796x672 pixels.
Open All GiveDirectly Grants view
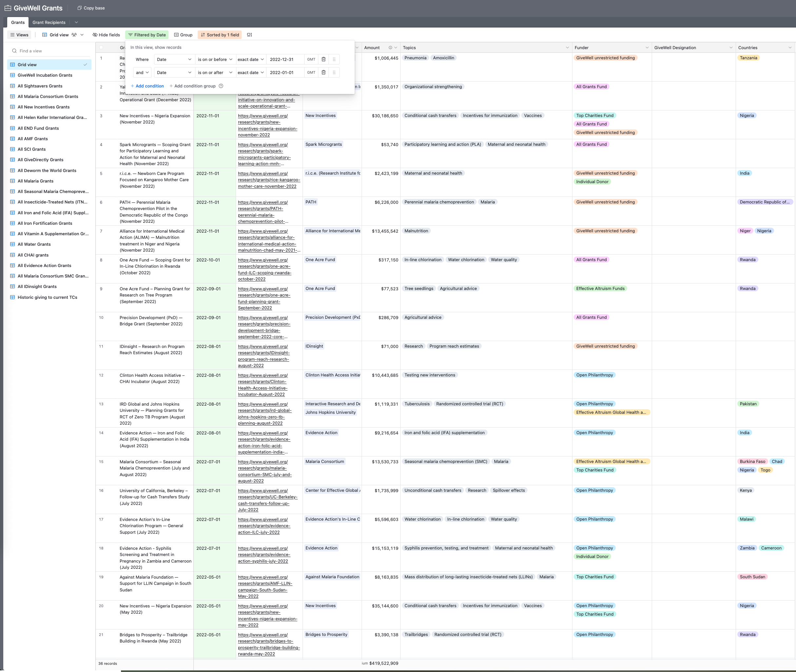50,160
